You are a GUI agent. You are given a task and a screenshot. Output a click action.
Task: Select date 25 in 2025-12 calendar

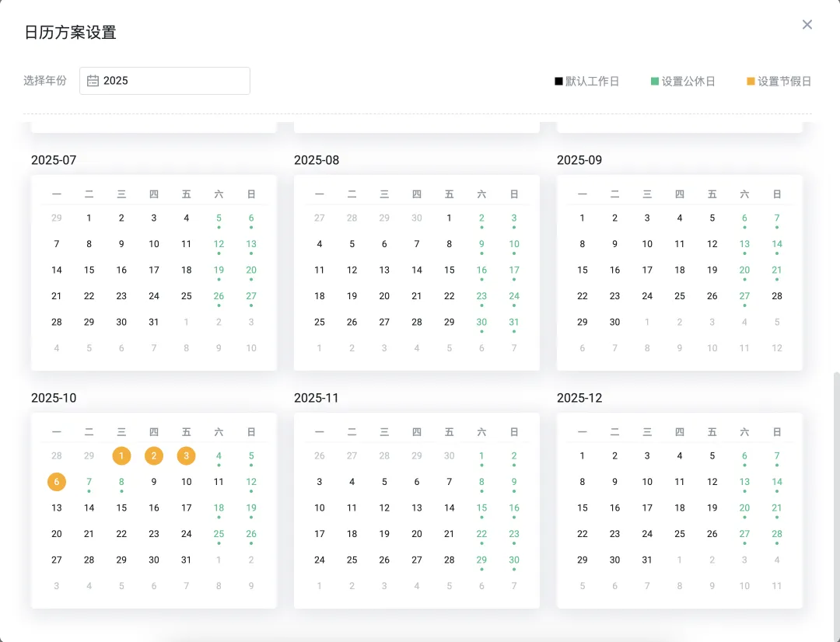click(680, 534)
